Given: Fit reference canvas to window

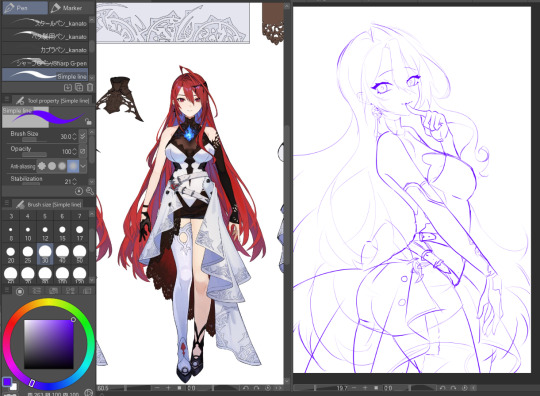Looking at the screenshot, I should [x=179, y=388].
